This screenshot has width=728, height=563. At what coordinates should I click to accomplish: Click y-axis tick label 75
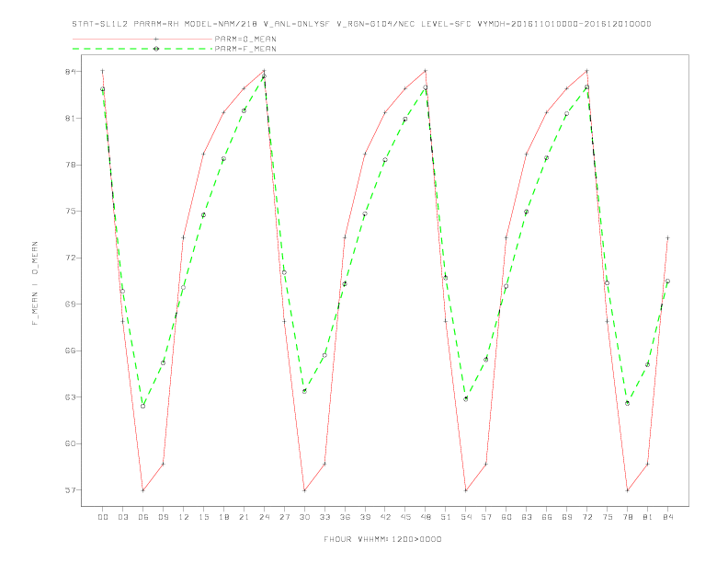tap(70, 211)
